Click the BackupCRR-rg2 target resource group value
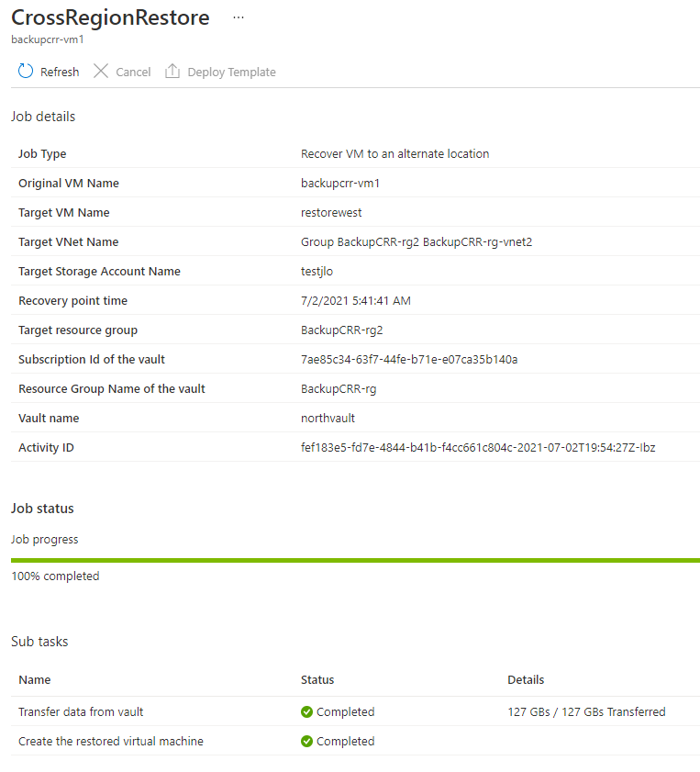Viewport: 700px width, 772px height. (x=342, y=330)
